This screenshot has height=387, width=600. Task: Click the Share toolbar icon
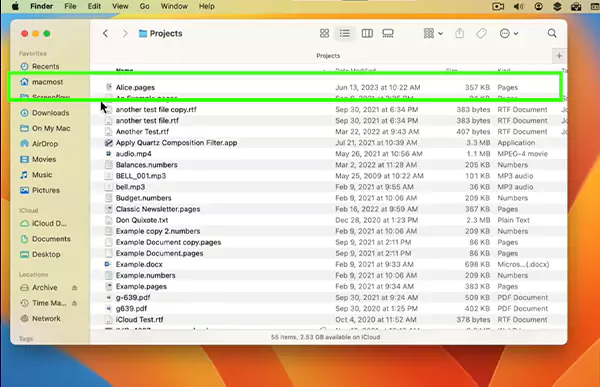pyautogui.click(x=460, y=34)
